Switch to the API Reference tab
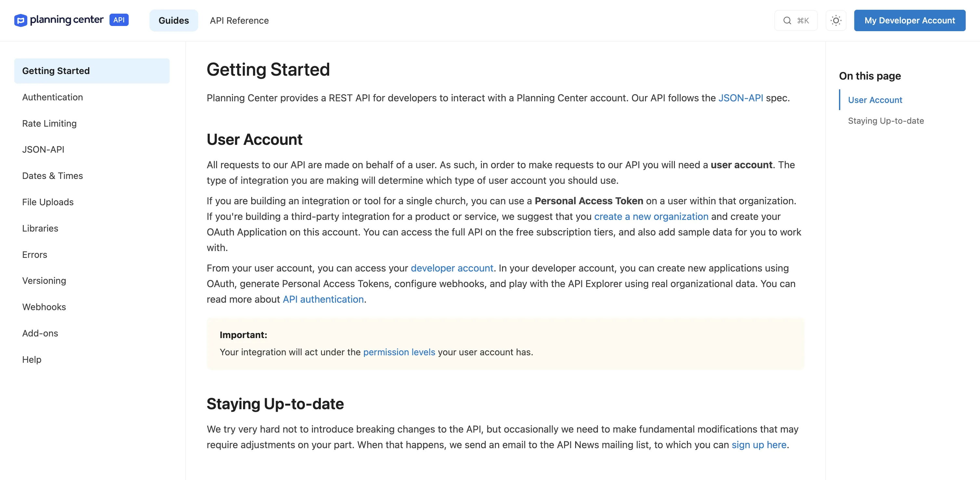This screenshot has width=980, height=480. (x=239, y=20)
